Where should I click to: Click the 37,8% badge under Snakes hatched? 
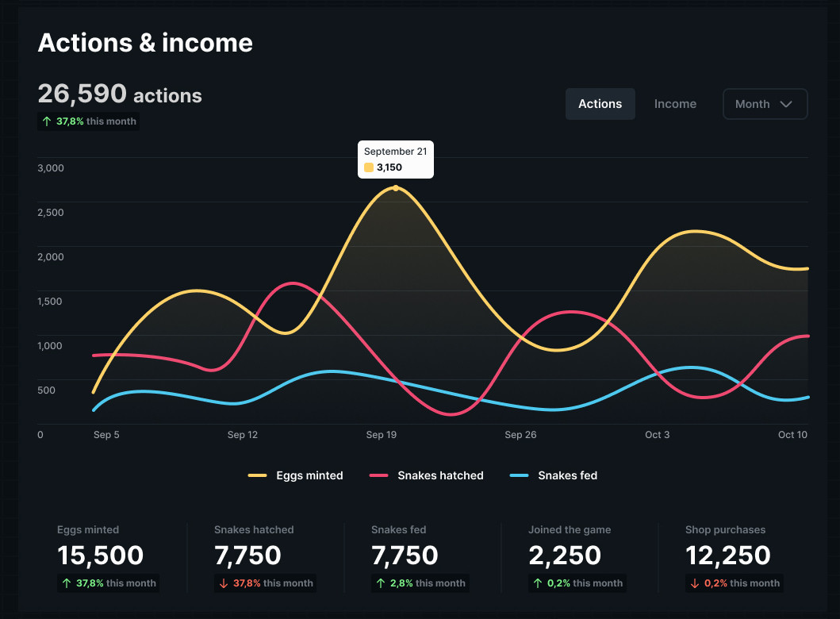(x=265, y=583)
